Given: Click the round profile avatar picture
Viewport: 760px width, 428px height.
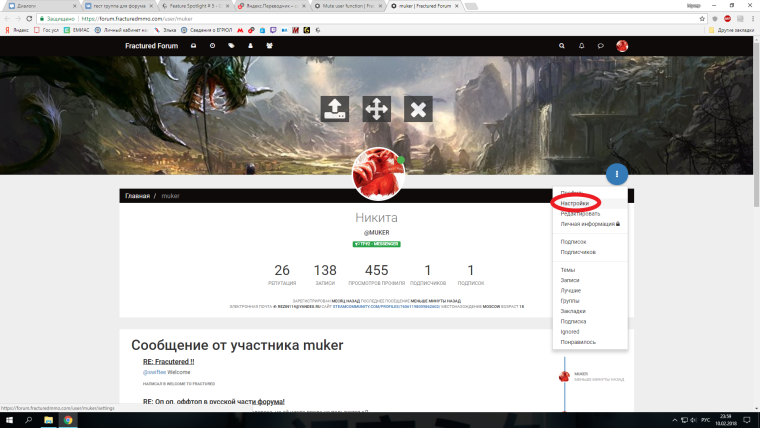Looking at the screenshot, I should [x=378, y=174].
